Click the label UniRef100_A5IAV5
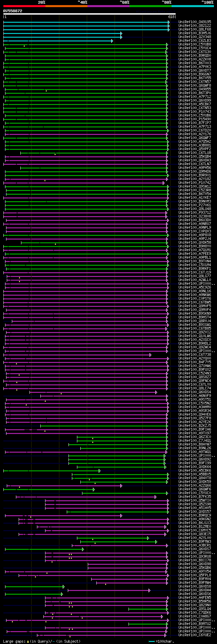 pos(195,508)
